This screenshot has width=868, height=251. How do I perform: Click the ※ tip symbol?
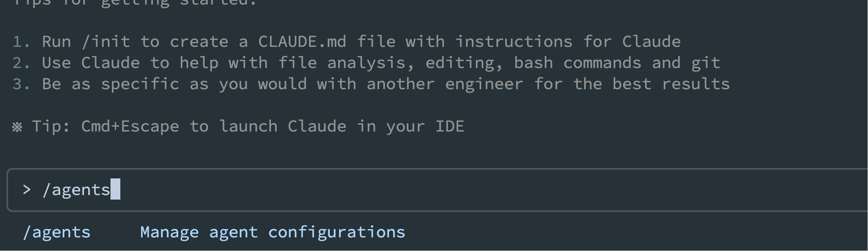(17, 127)
